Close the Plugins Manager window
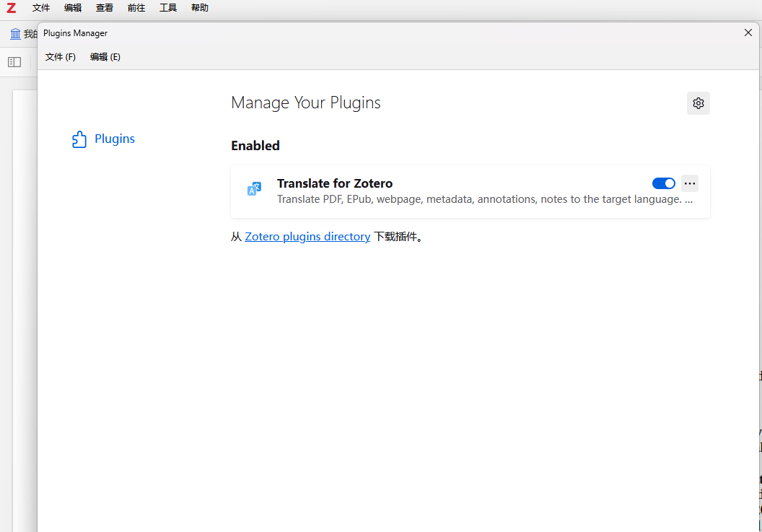Image resolution: width=762 pixels, height=532 pixels. tap(748, 32)
